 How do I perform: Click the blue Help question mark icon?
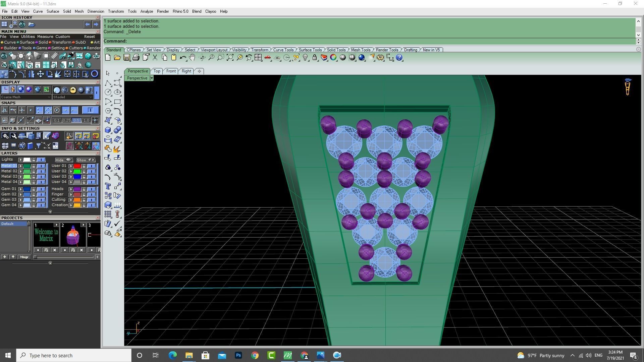click(x=399, y=58)
